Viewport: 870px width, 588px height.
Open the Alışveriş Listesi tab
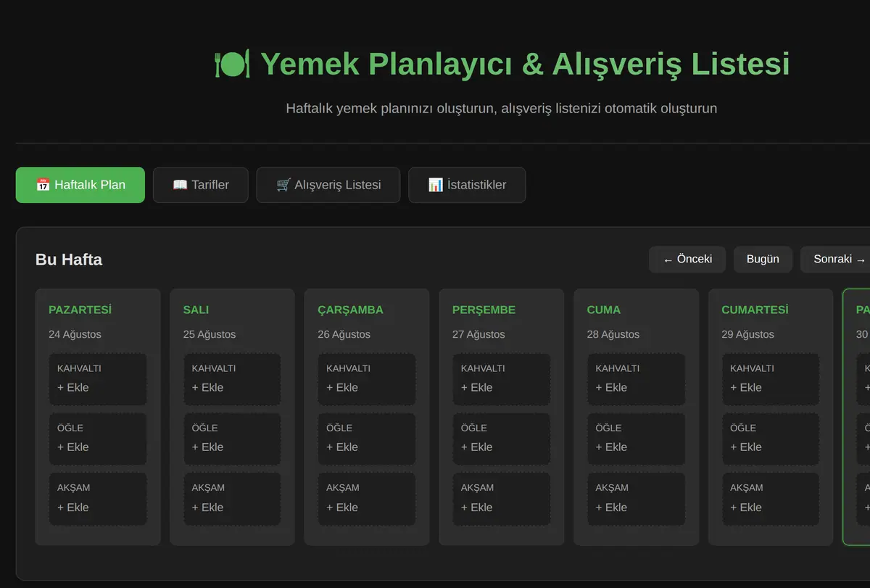coord(328,185)
